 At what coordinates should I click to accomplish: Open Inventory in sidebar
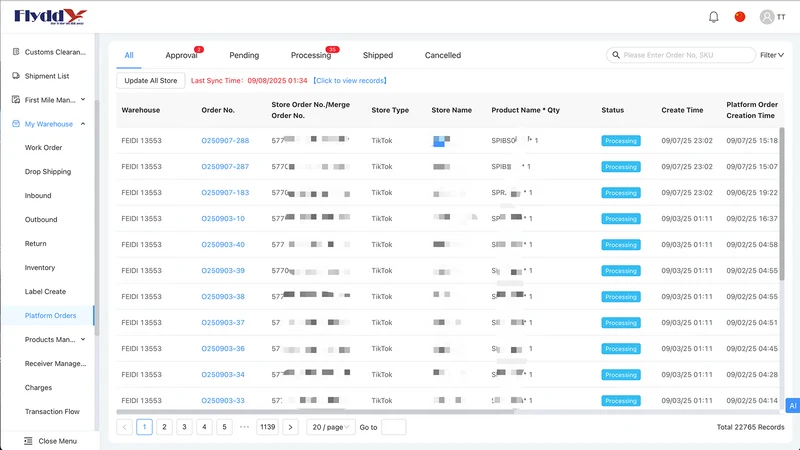40,267
